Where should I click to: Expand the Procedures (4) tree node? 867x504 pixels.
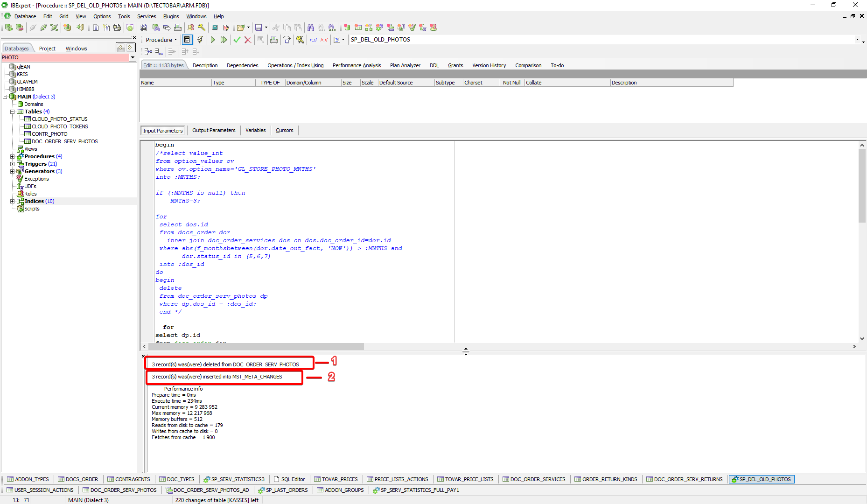click(13, 156)
